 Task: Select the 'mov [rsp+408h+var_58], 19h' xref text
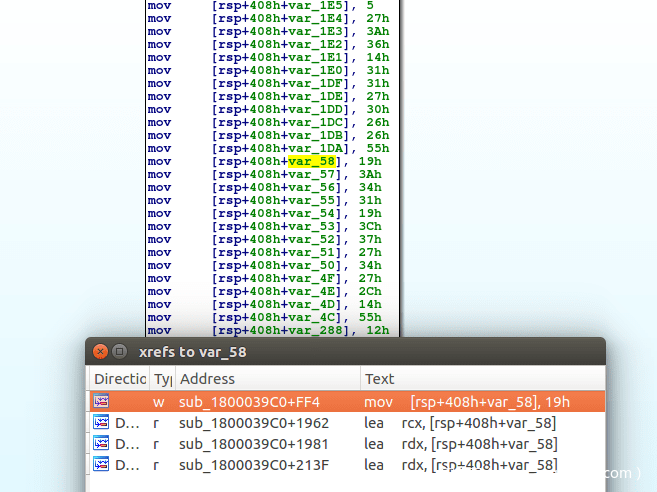tap(466, 401)
